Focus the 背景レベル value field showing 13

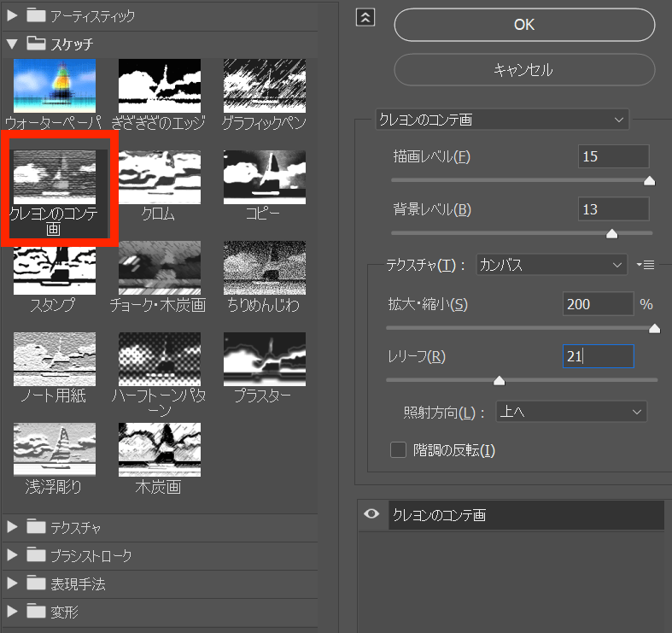613,209
